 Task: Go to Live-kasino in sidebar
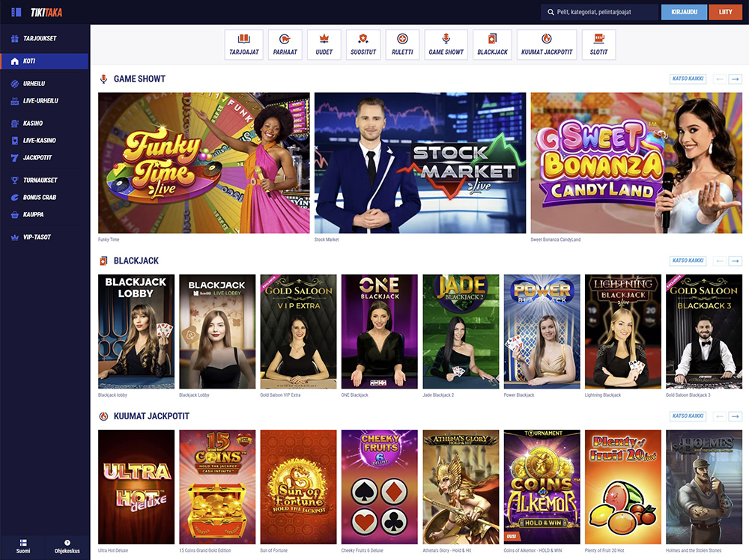point(44,140)
